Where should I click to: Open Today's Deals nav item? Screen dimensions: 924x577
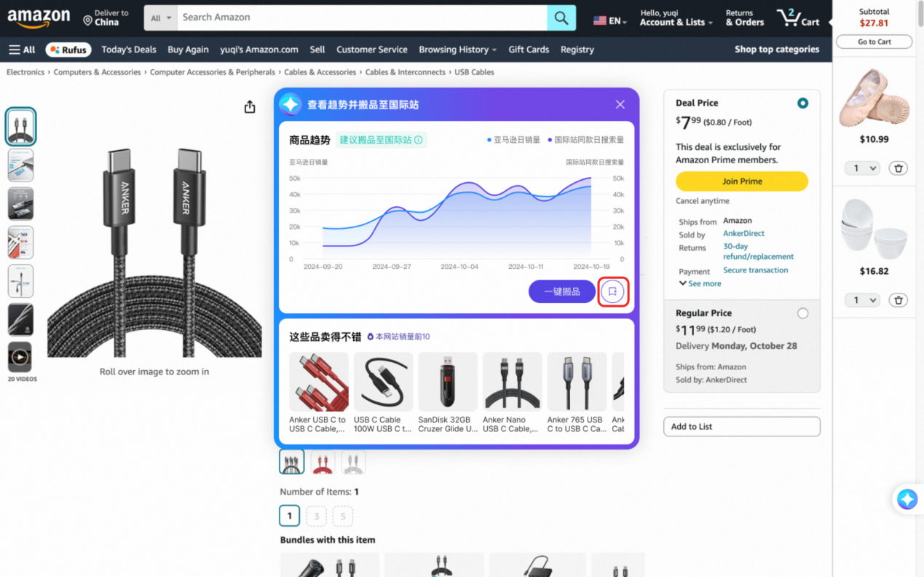(x=129, y=50)
